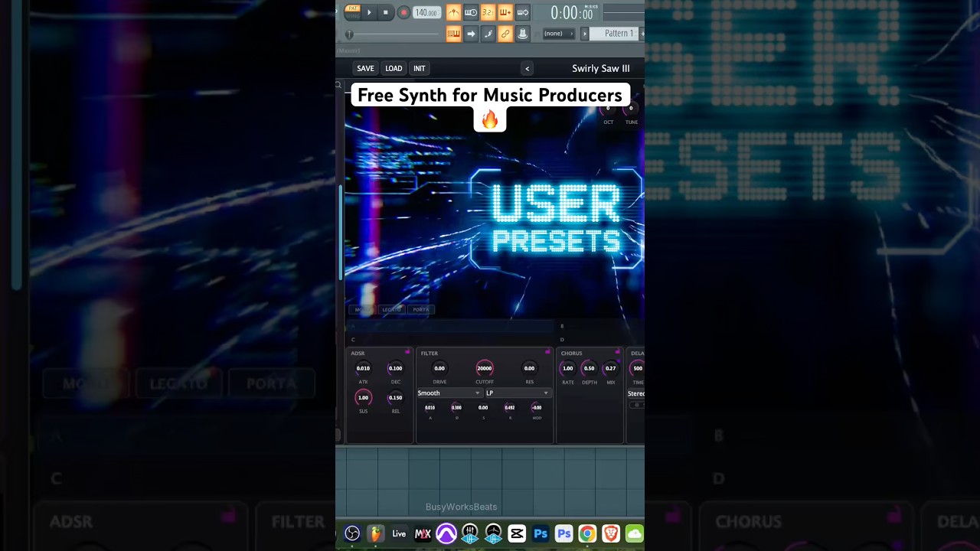Open CapCut from the dock

[517, 533]
